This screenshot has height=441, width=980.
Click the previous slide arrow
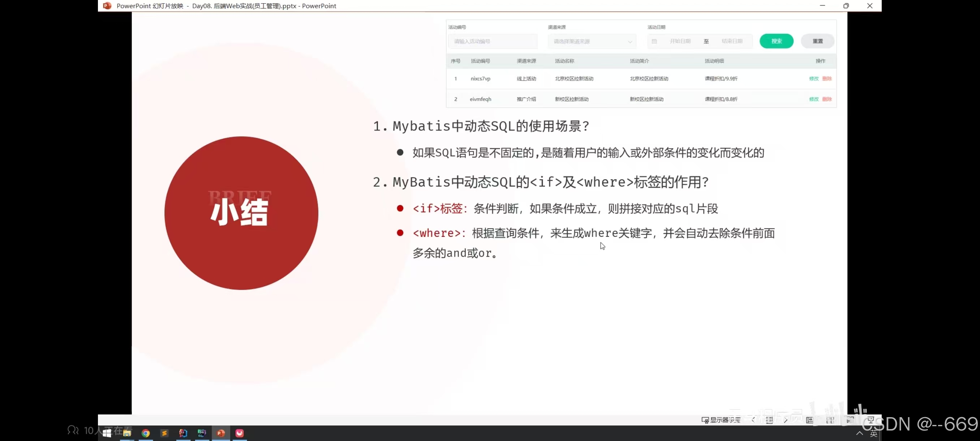point(754,420)
